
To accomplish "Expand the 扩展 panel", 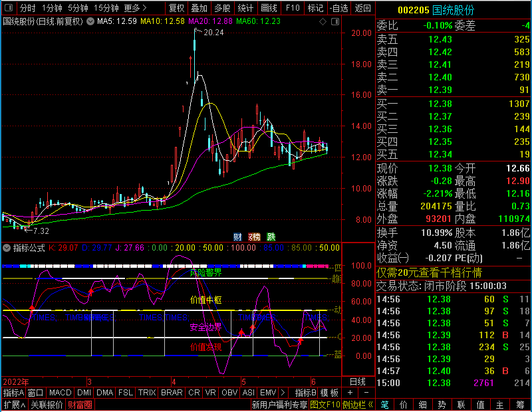I will point(15,405).
